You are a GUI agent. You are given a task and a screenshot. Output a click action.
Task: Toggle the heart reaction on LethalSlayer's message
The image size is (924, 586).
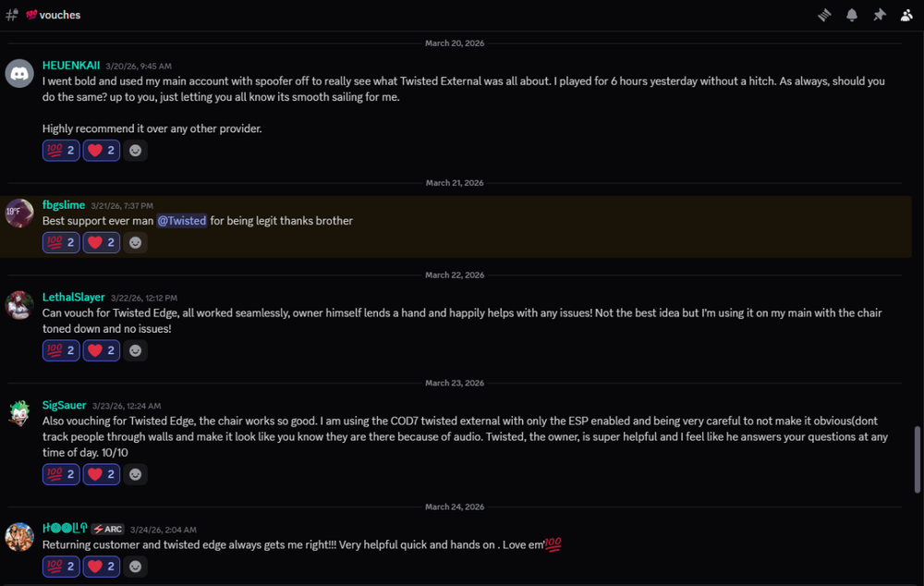click(102, 350)
